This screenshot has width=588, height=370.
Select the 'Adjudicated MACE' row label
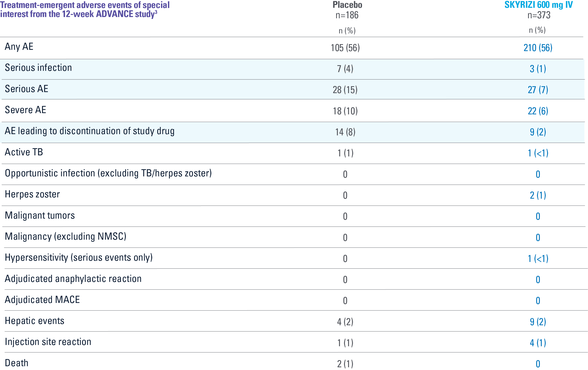(x=42, y=300)
